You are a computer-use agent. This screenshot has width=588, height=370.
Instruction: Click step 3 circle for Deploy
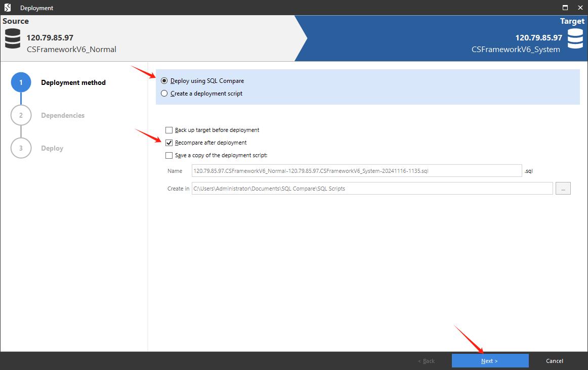21,148
